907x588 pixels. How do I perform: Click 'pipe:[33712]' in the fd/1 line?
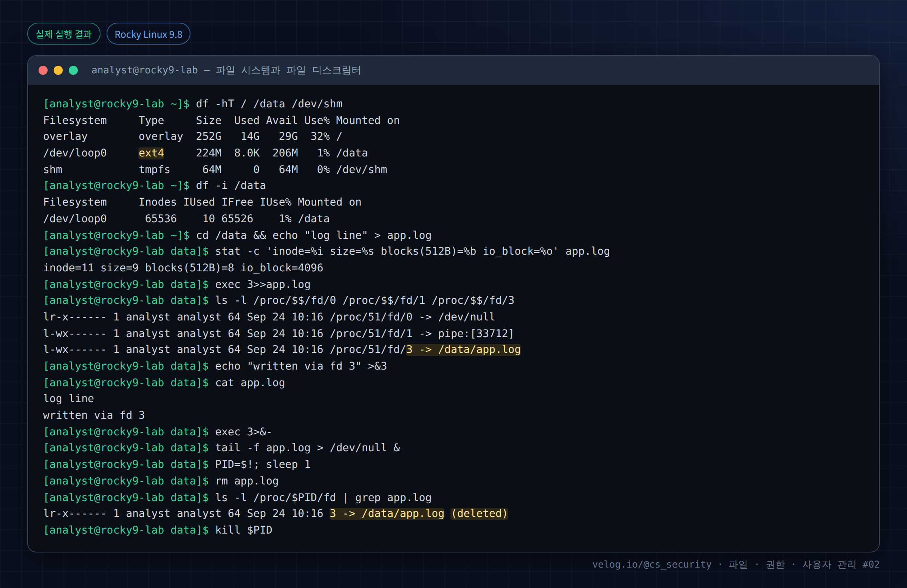476,333
